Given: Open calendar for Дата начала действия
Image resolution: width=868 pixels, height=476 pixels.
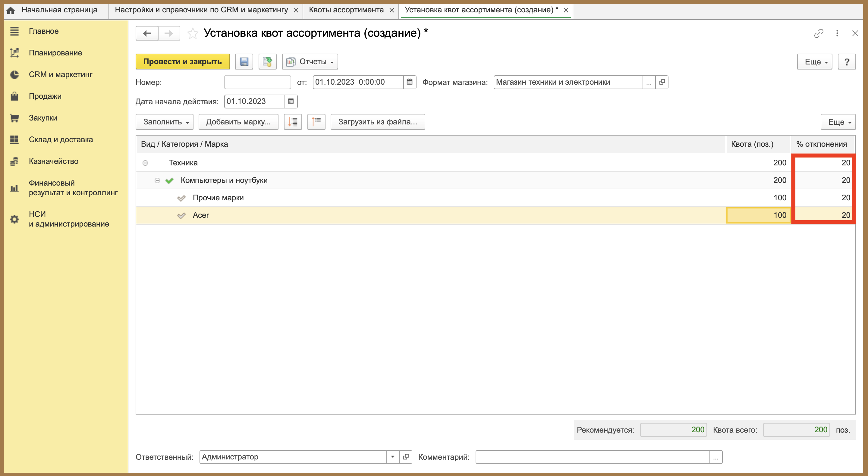Looking at the screenshot, I should point(291,102).
